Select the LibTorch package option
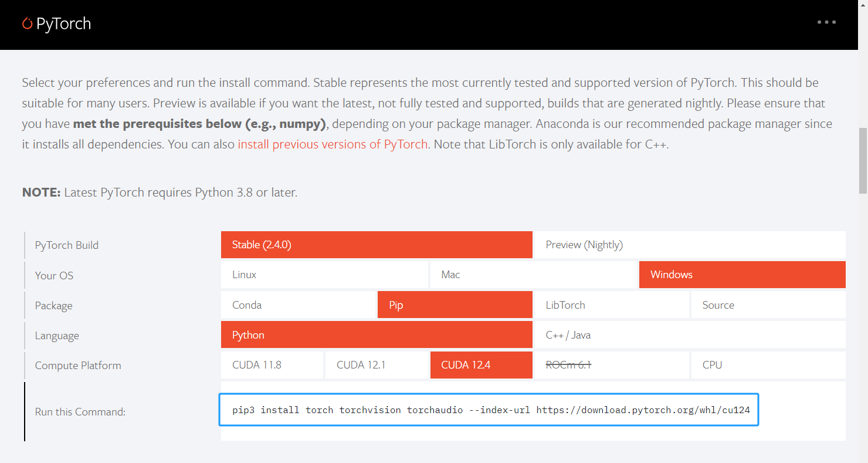This screenshot has height=463, width=868. (x=611, y=305)
